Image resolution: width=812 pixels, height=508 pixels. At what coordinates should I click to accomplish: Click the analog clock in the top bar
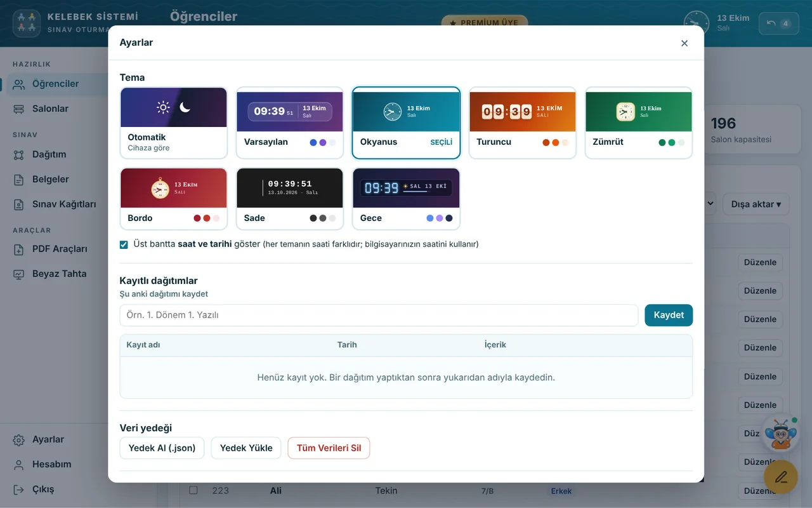tap(697, 23)
